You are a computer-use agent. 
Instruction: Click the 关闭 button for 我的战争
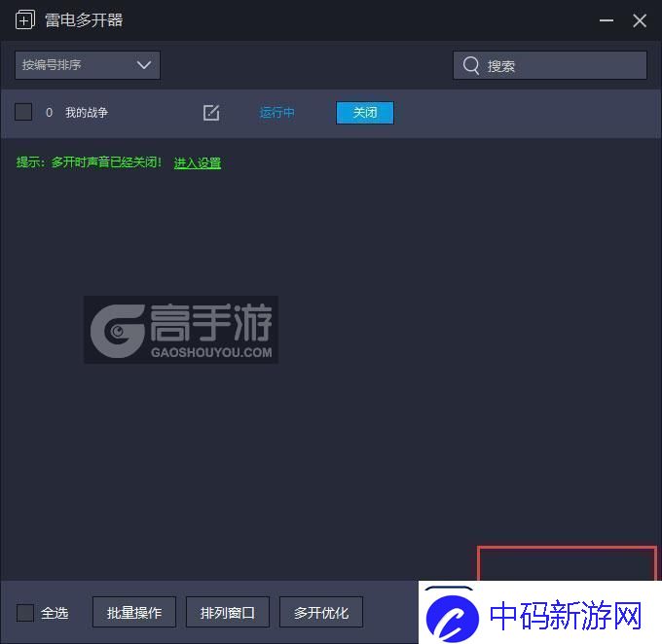(365, 113)
